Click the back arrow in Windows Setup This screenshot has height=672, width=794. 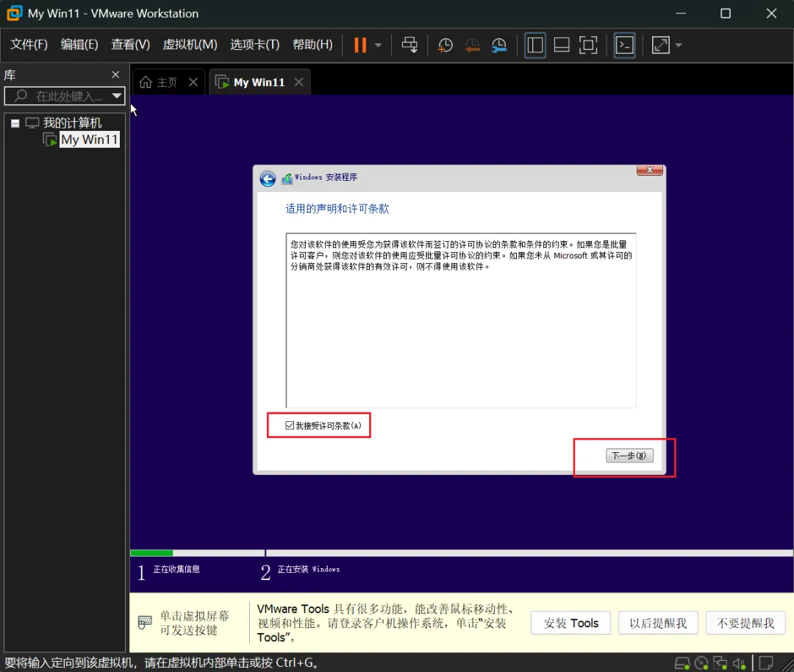(268, 178)
